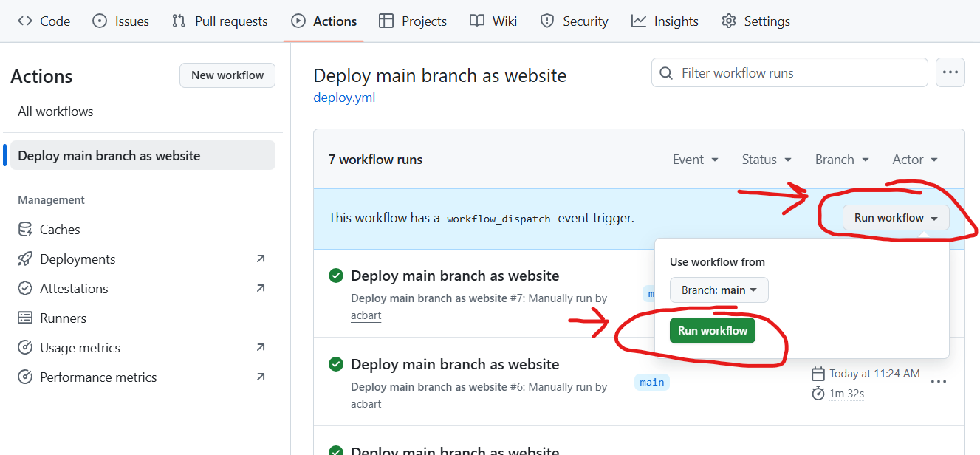Open Security alerts for the repository
The height and width of the screenshot is (455, 980).
click(x=575, y=21)
